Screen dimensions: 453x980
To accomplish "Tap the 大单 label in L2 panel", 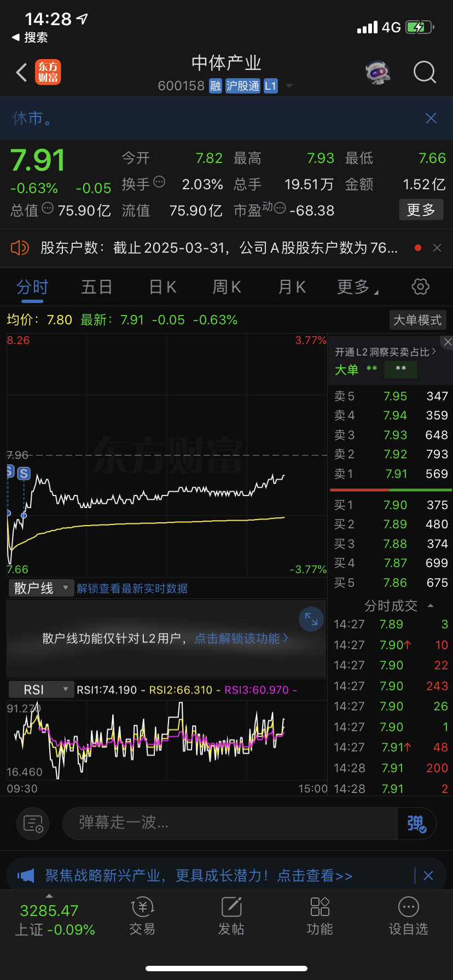I will (x=346, y=370).
